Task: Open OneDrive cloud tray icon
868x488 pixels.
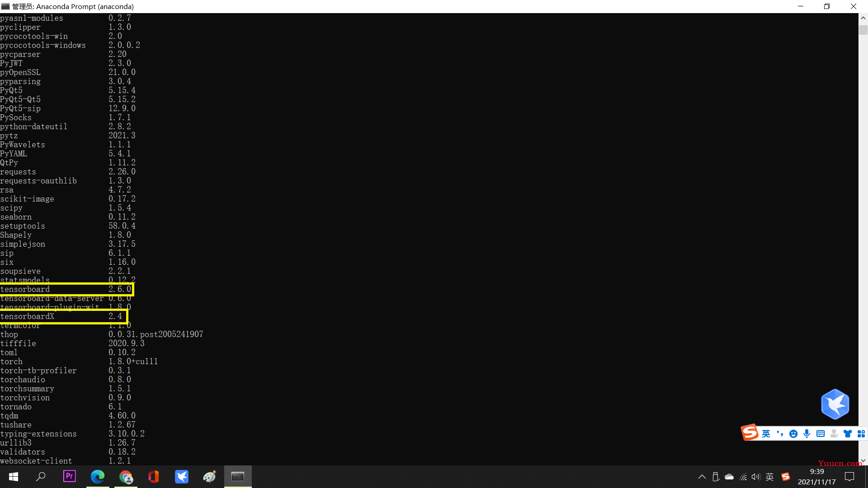Action: click(729, 477)
